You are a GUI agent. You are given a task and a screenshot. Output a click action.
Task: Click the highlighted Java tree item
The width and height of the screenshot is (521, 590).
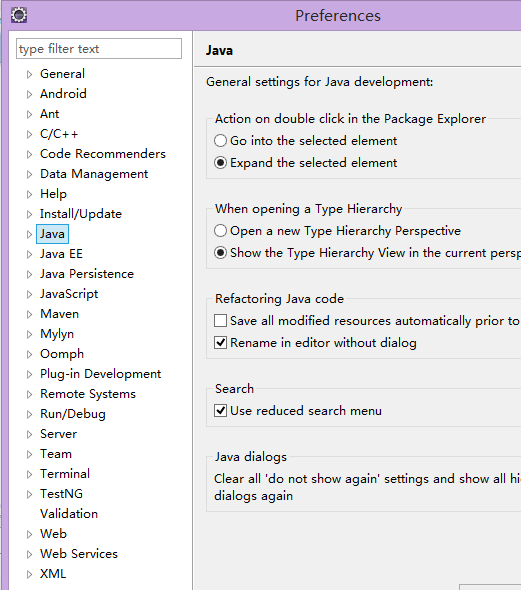(x=52, y=234)
